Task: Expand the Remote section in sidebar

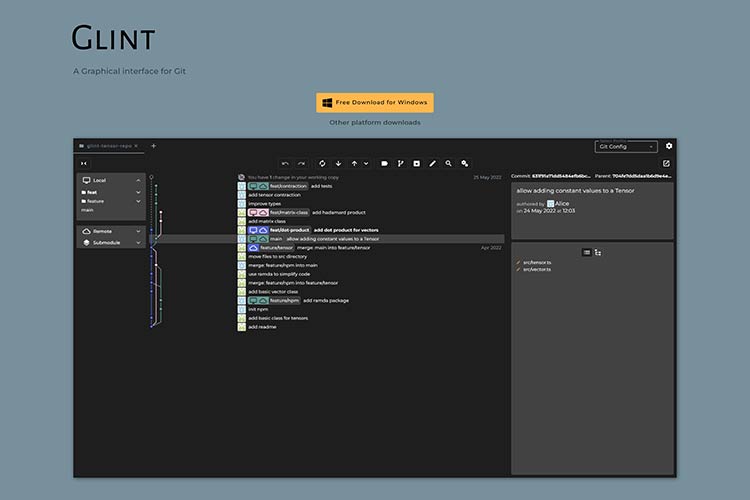Action: [138, 231]
